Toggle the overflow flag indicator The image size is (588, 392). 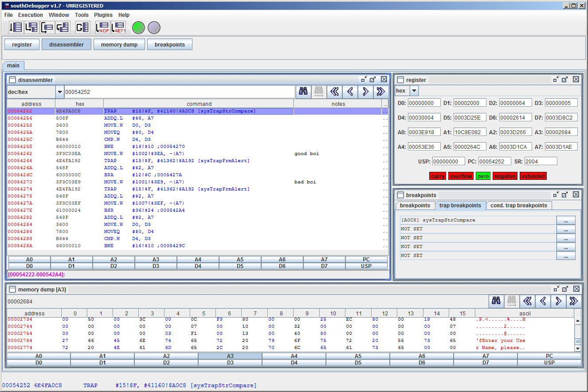(461, 176)
